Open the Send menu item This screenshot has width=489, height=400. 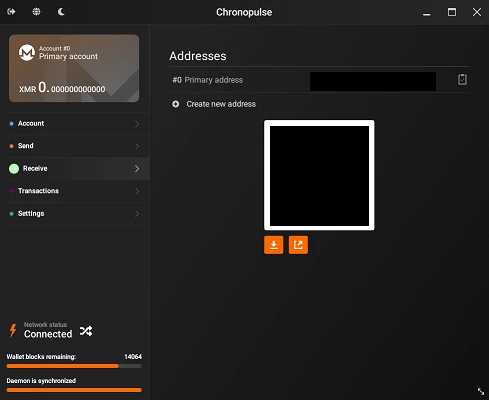pyautogui.click(x=78, y=146)
